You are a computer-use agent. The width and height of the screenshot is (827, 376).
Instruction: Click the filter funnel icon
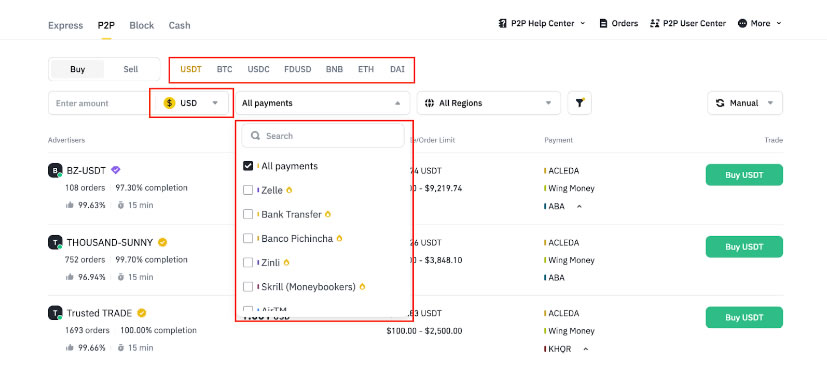click(579, 103)
